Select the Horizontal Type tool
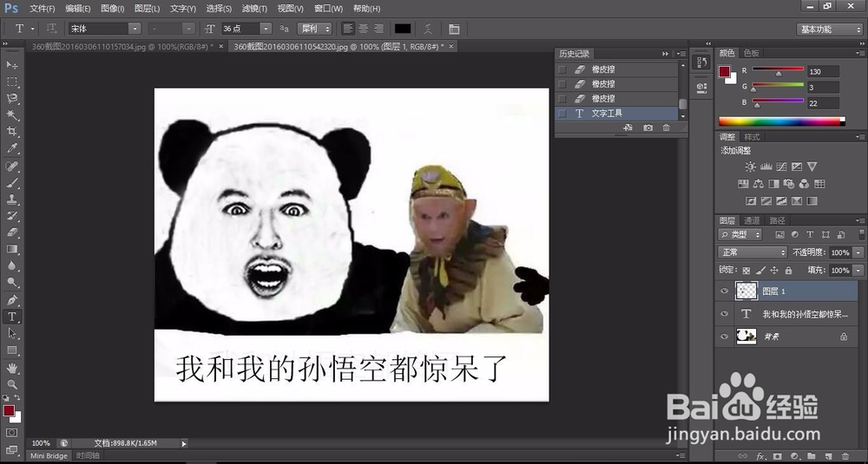The image size is (868, 464). click(11, 317)
